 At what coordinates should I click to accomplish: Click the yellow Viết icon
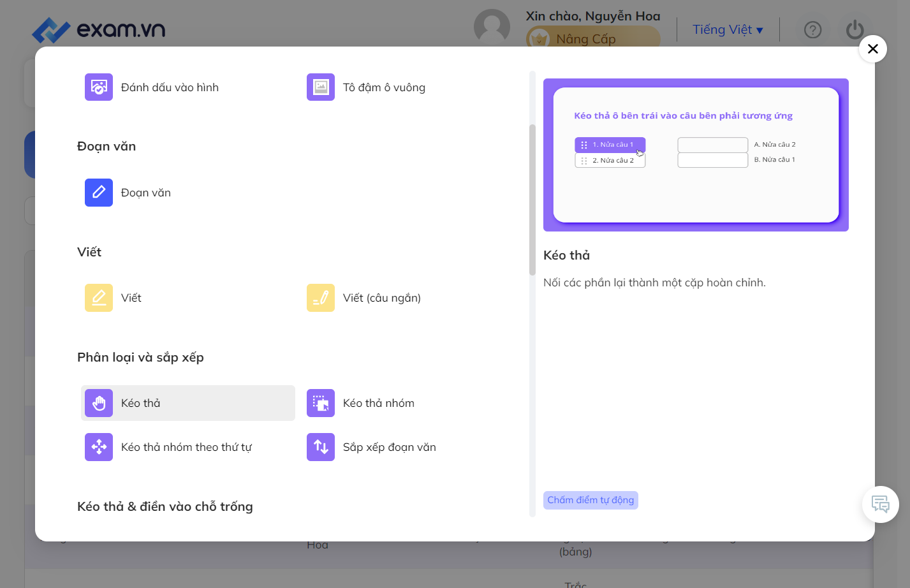99,298
